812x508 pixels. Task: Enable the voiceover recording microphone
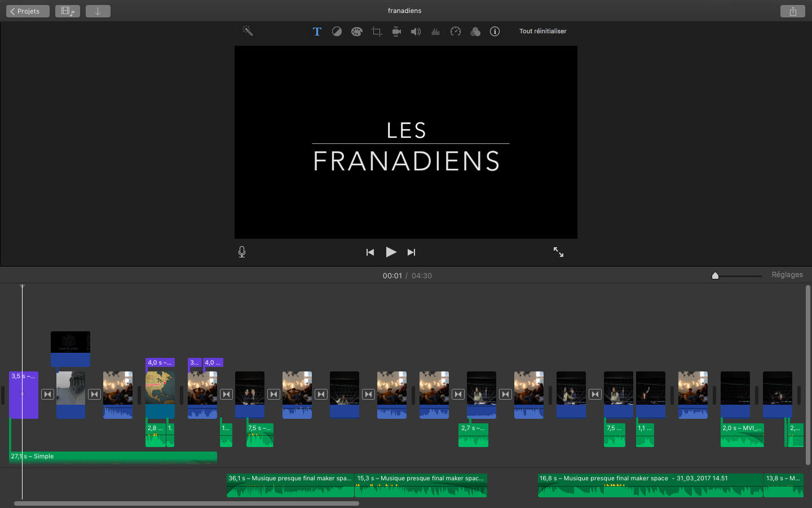(241, 252)
